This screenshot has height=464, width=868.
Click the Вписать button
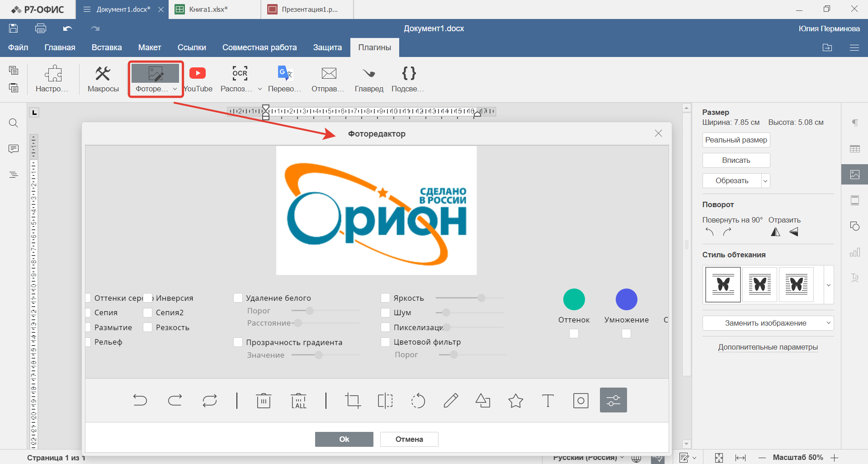tap(736, 160)
